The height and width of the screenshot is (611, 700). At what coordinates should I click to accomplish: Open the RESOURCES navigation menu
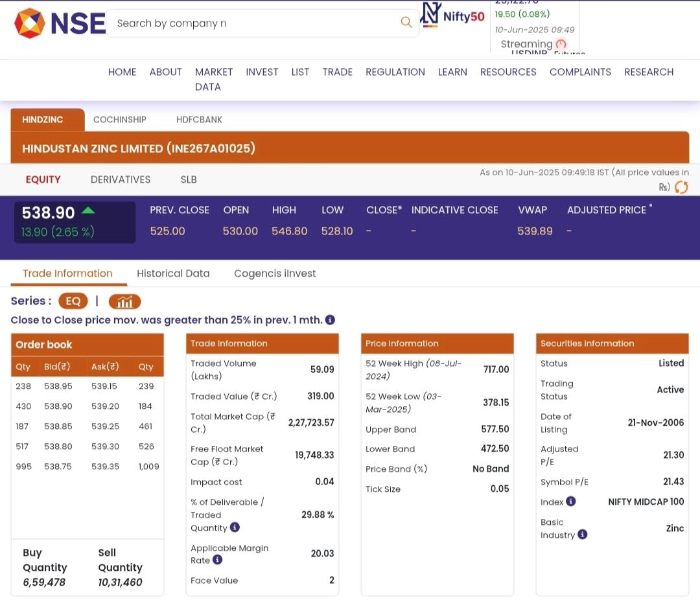[507, 72]
